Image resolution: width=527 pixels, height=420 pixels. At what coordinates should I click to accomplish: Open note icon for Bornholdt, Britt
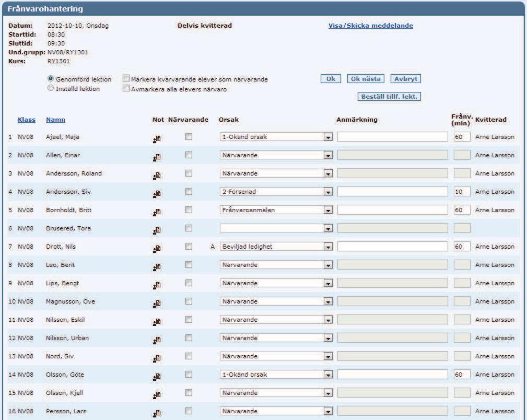157,212
